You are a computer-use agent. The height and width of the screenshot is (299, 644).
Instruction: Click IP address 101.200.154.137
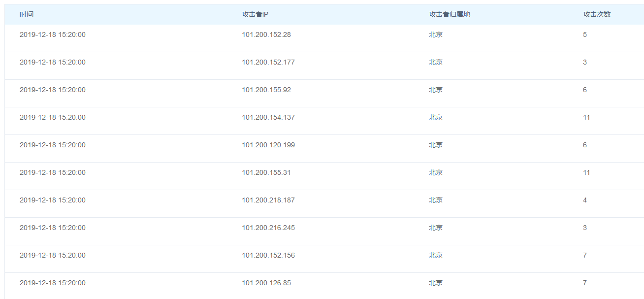point(268,118)
